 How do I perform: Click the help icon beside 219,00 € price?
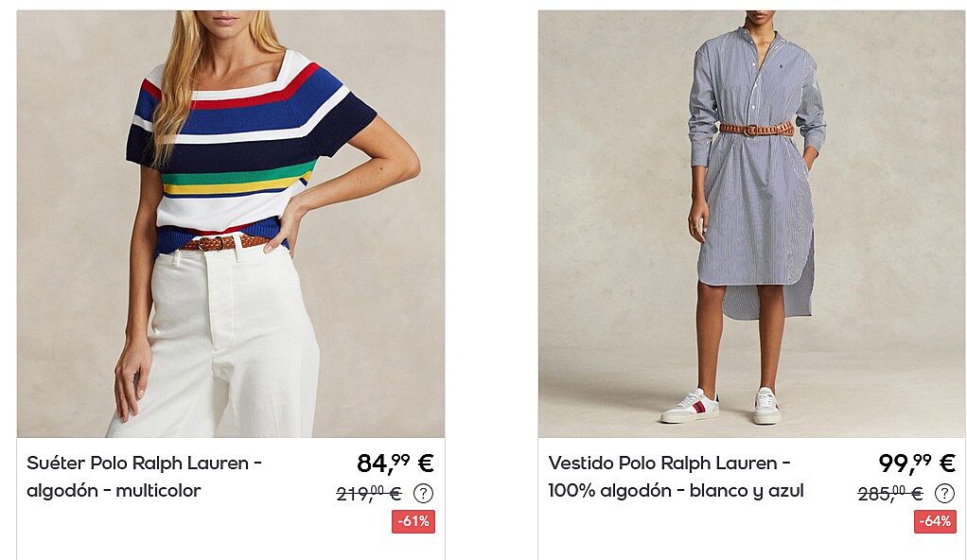[x=423, y=494]
